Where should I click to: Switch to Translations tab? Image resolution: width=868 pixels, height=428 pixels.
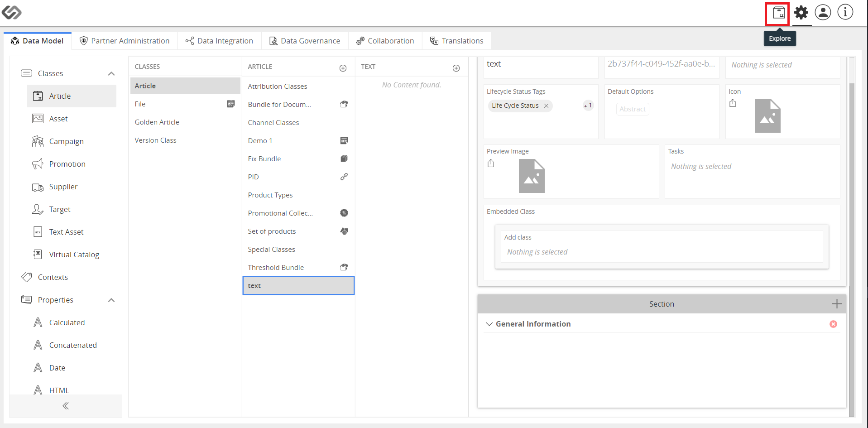(x=456, y=41)
